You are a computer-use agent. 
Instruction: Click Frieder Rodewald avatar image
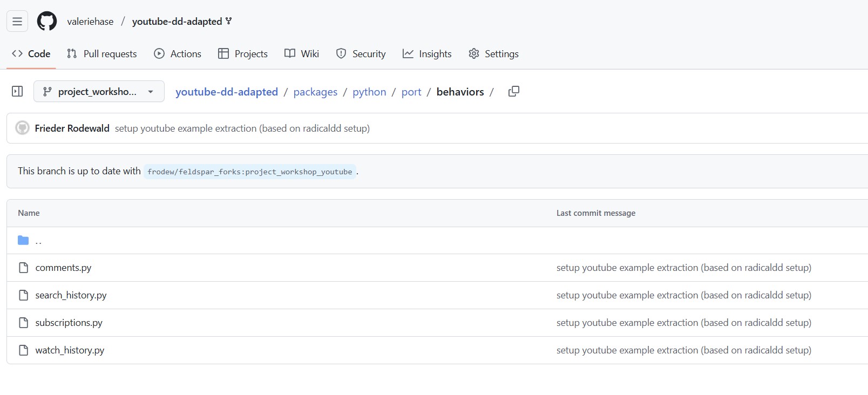[22, 128]
